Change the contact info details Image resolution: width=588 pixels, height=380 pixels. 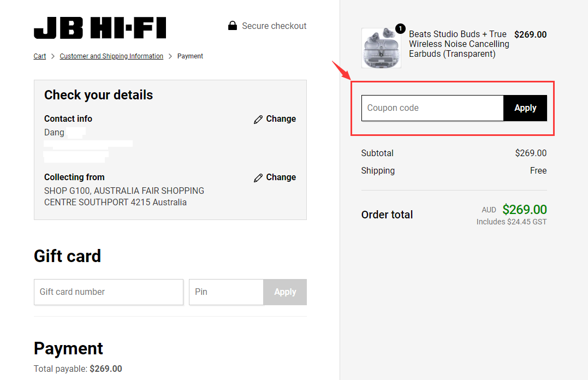pos(281,119)
